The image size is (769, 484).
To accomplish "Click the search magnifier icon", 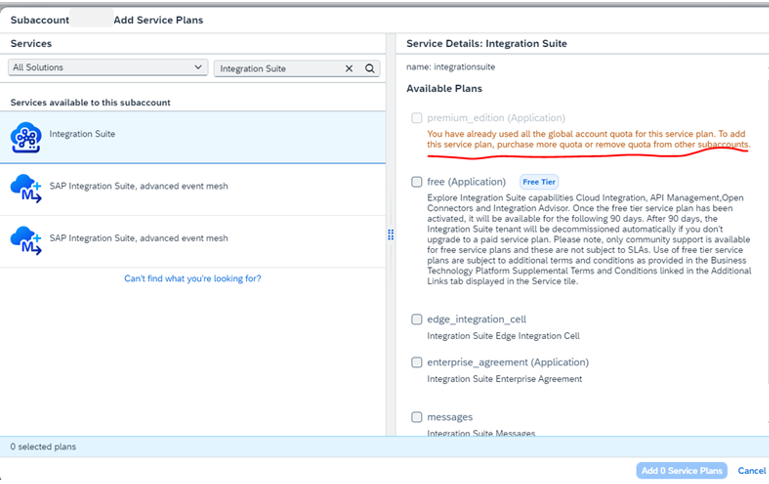I will 370,69.
